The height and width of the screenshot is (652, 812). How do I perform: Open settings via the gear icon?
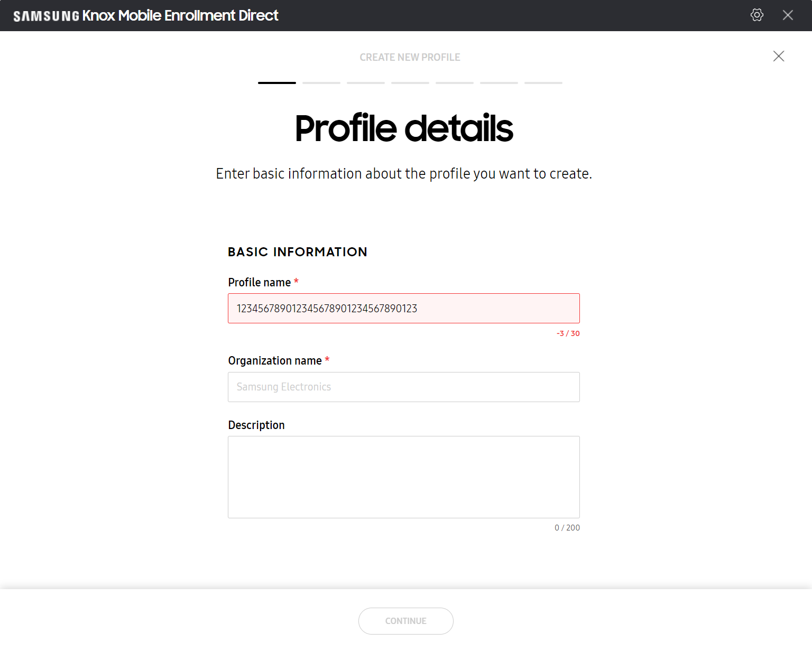coord(757,15)
